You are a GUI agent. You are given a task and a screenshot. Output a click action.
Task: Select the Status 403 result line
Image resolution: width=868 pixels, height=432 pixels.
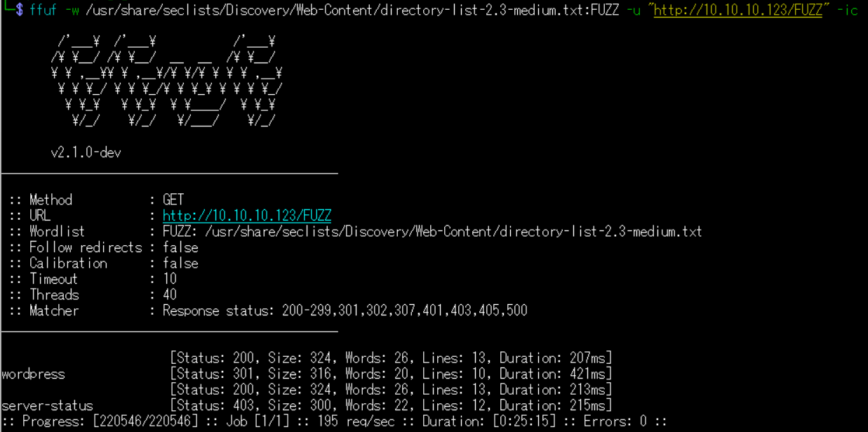[x=391, y=406]
